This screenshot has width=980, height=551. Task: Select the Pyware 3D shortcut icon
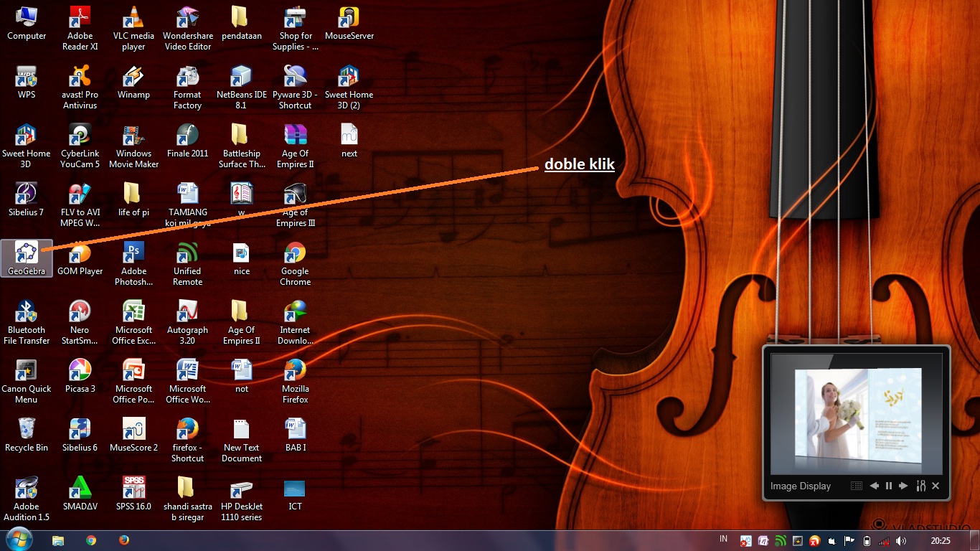296,87
